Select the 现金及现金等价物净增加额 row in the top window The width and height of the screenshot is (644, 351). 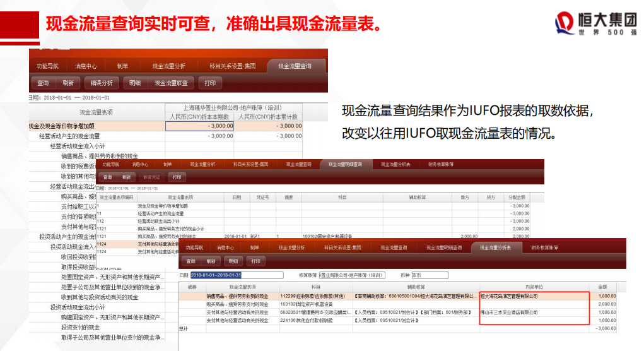click(x=165, y=126)
